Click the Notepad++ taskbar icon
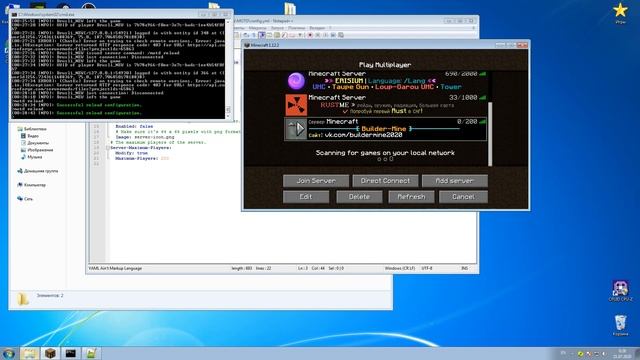Viewport: 640px width, 360px height. coord(91,353)
